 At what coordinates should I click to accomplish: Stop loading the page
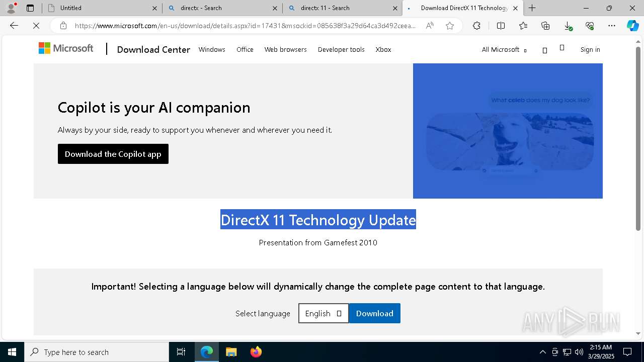36,26
